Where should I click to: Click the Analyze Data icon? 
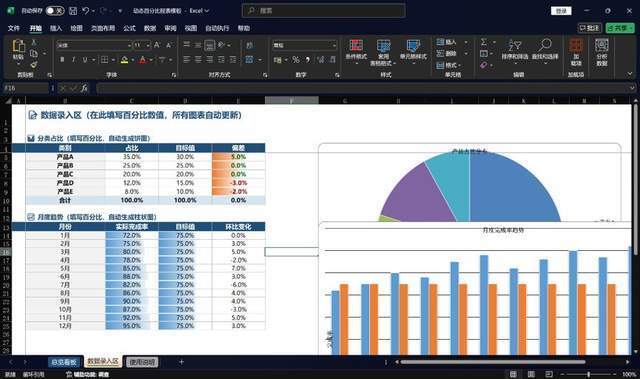click(x=602, y=45)
